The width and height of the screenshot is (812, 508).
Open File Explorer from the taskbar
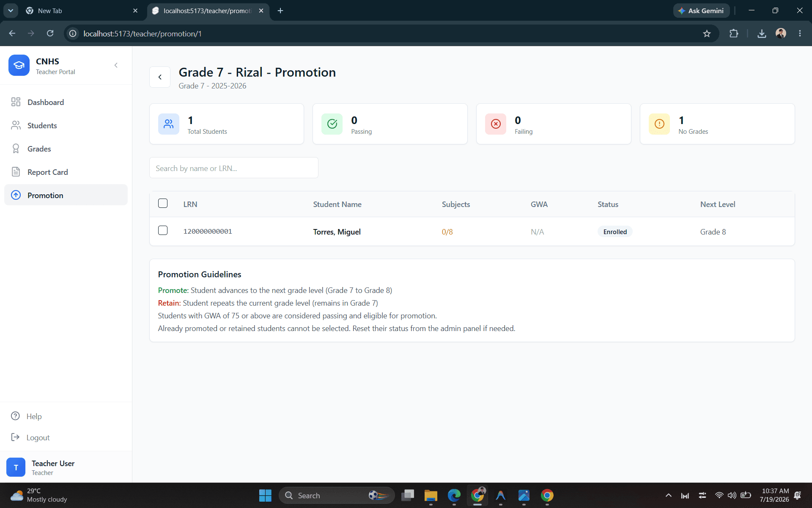(431, 495)
